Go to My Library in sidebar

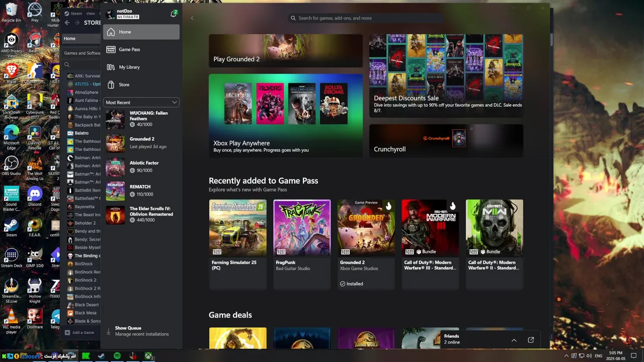141,67
